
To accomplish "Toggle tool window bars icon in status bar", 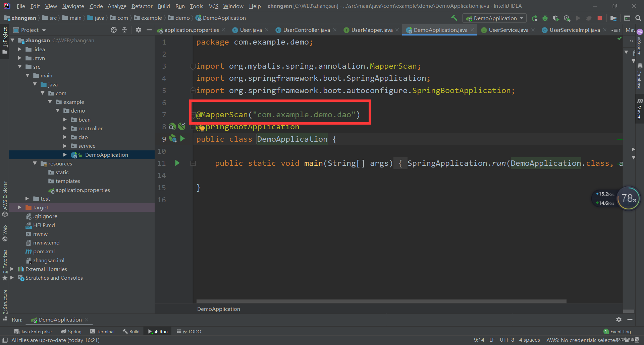I will point(5,340).
